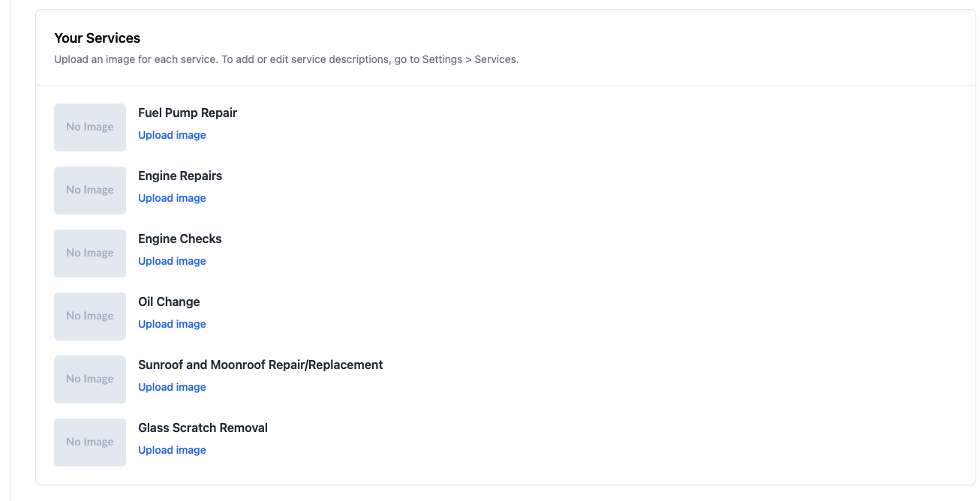The image size is (980, 501).
Task: Upload an image for Engine Repairs
Action: 172,198
